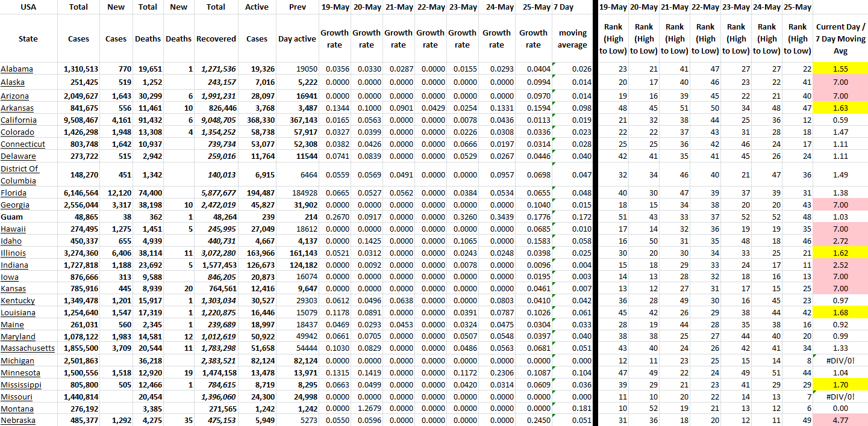Select Texas-free Montana growth rate 1.2679 cell

(366, 409)
